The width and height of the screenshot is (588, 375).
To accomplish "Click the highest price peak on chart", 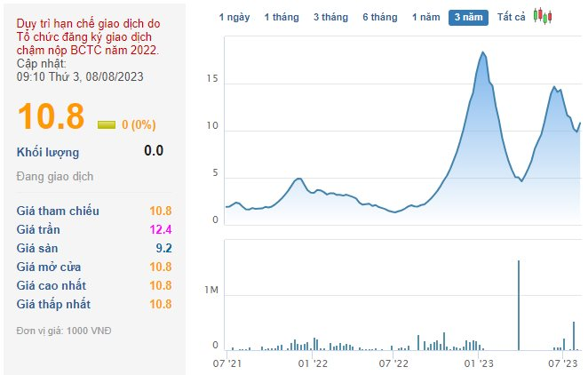I will [483, 53].
